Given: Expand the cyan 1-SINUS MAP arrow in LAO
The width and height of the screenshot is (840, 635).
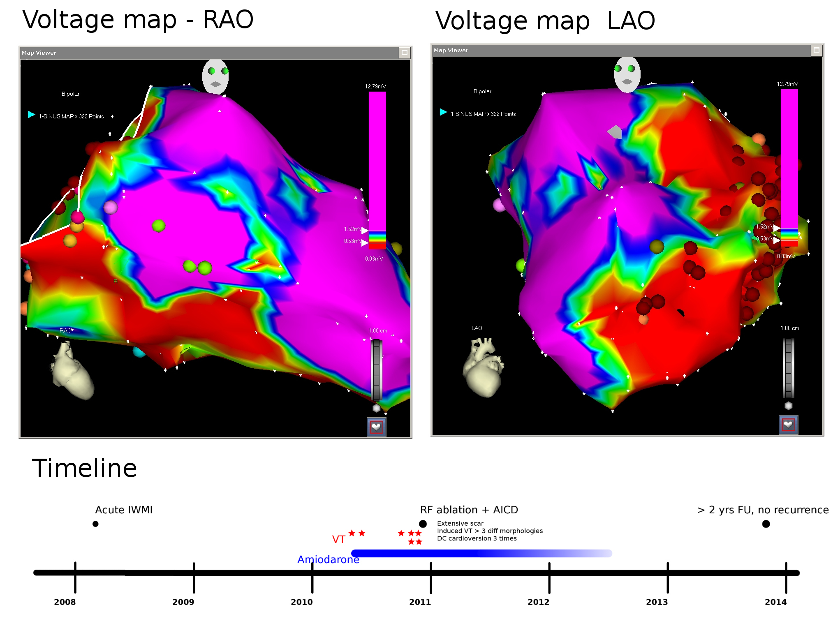Looking at the screenshot, I should click(443, 112).
